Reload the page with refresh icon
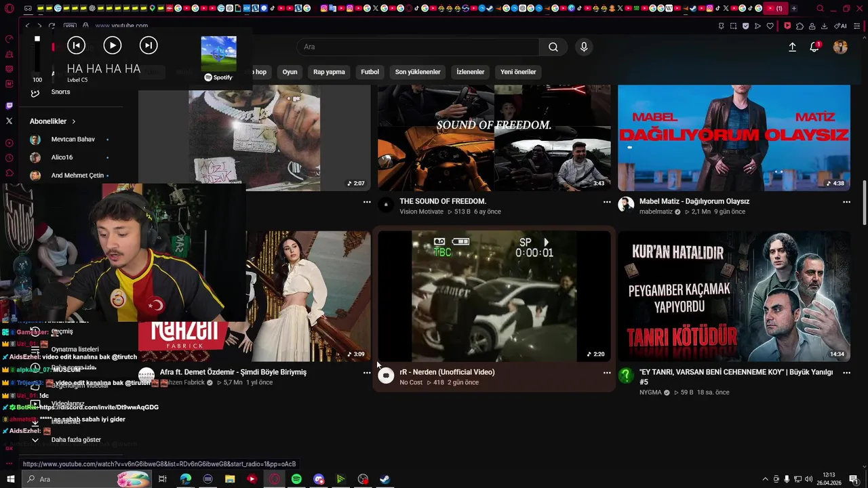 (x=52, y=26)
